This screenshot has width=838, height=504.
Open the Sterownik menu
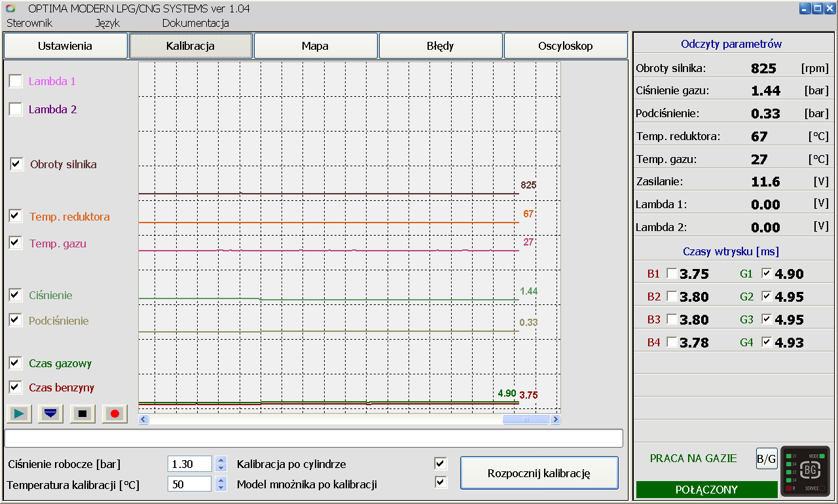click(x=29, y=23)
